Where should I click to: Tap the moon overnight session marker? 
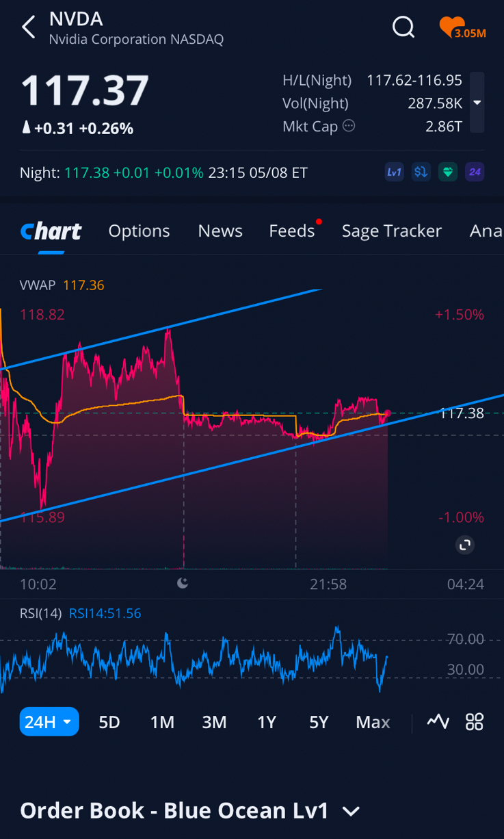tap(183, 583)
